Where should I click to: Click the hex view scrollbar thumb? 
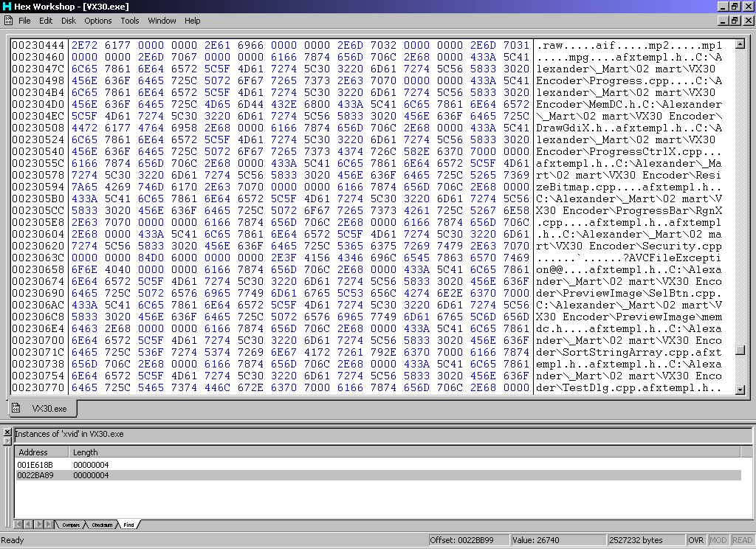(740, 351)
